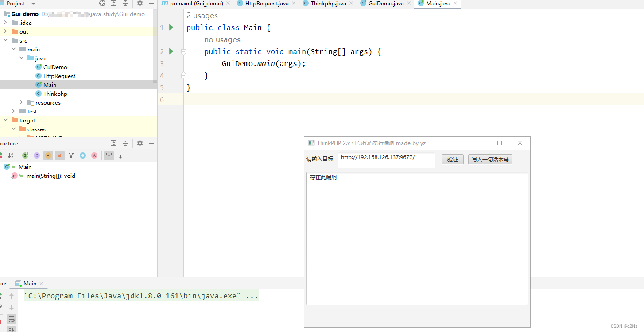Image resolution: width=644 pixels, height=332 pixels.
Task: Hide the Project panel with minus icon
Action: 151,3
